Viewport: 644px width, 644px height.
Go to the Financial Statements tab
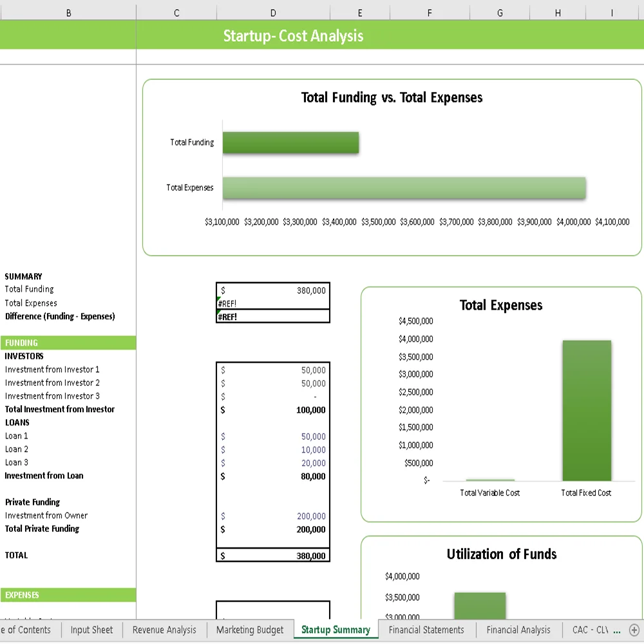click(427, 630)
